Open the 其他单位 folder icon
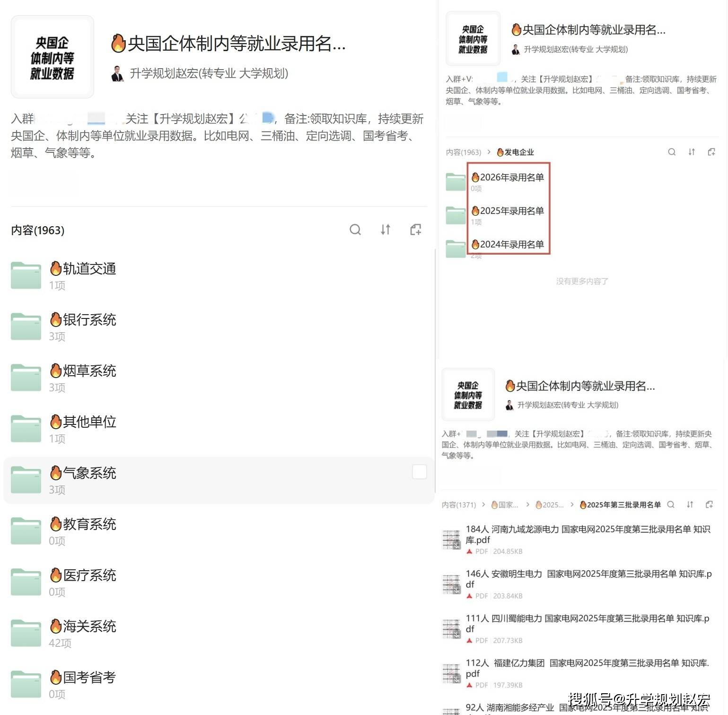This screenshot has height=715, width=728. [26, 428]
